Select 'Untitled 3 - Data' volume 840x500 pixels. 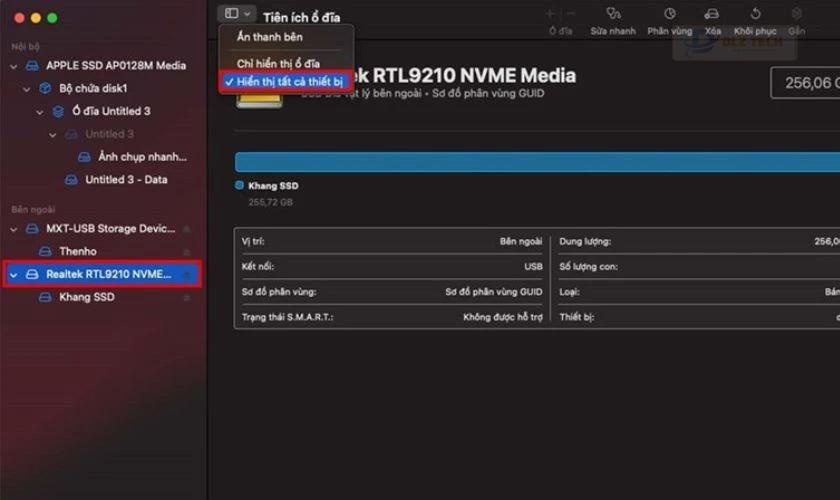click(125, 180)
